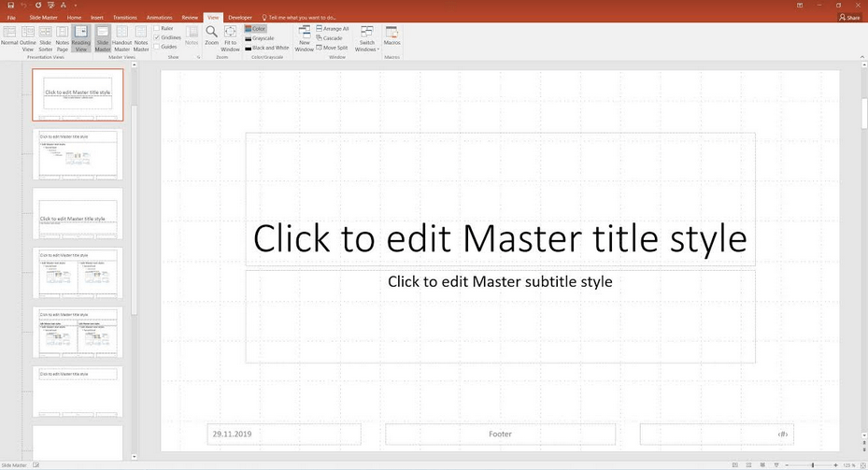Open the Show group dialog launcher
The width and height of the screenshot is (868, 470).
point(198,57)
